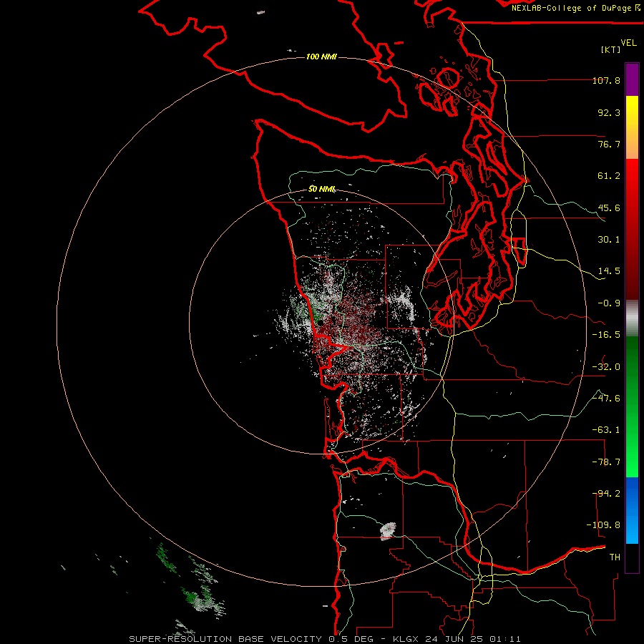Click the NEXLAB-College of DuPage label

pos(575,8)
